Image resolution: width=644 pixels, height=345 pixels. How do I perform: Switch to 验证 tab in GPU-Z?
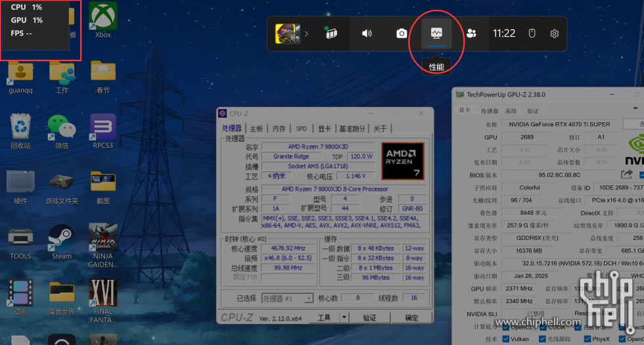click(x=533, y=111)
